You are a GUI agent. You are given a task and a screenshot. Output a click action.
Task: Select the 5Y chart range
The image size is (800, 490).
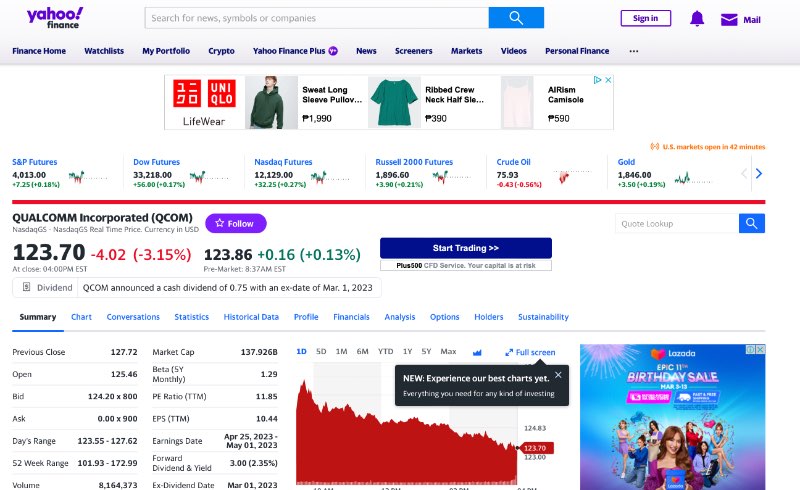(426, 352)
